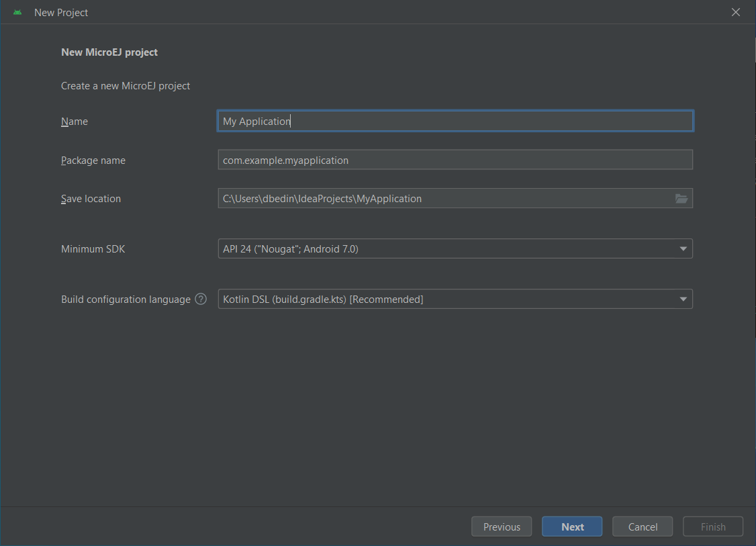
Task: Click the Name label
Action: [x=75, y=122]
